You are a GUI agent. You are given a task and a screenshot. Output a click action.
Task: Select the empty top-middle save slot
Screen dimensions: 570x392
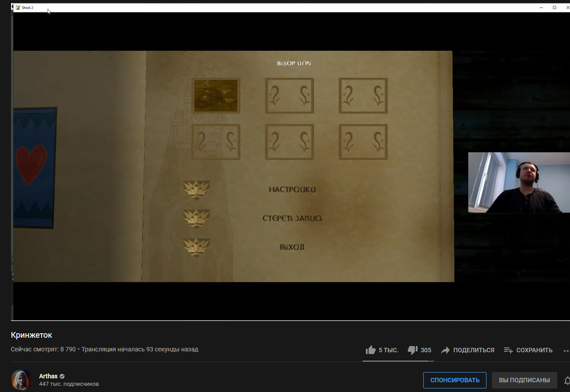(x=289, y=96)
